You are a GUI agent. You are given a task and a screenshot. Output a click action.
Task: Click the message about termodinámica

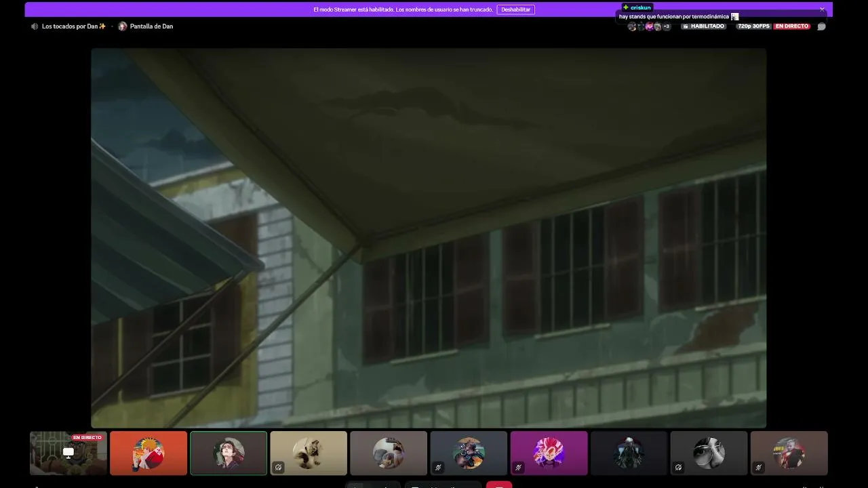click(674, 17)
